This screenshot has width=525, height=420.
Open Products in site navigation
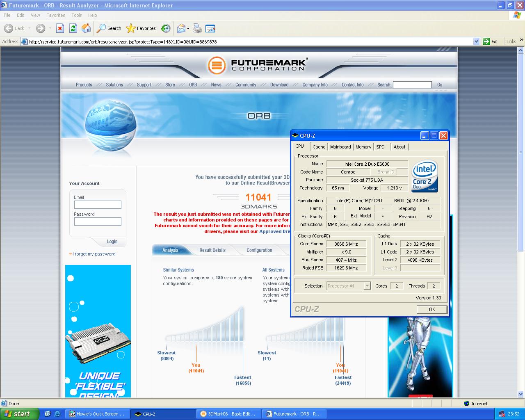coord(84,84)
